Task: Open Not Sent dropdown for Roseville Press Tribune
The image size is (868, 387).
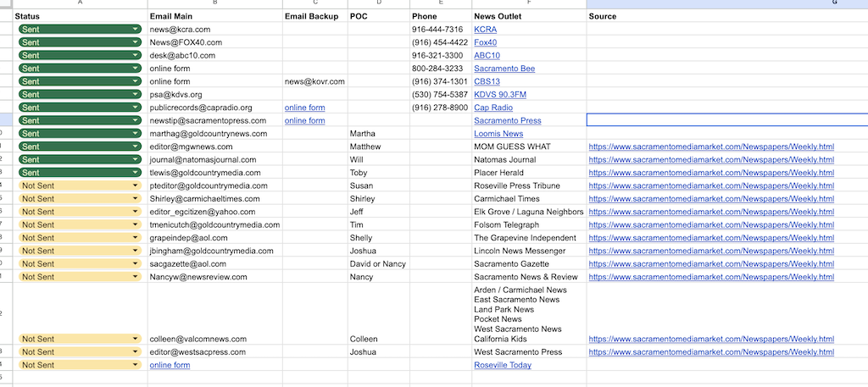Action: [135, 185]
